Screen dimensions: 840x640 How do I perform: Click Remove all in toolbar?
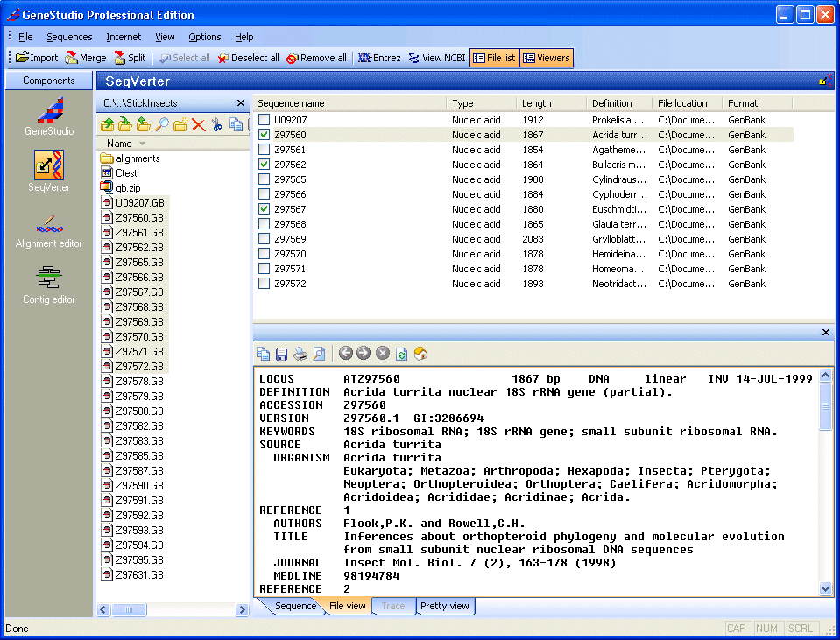[316, 58]
